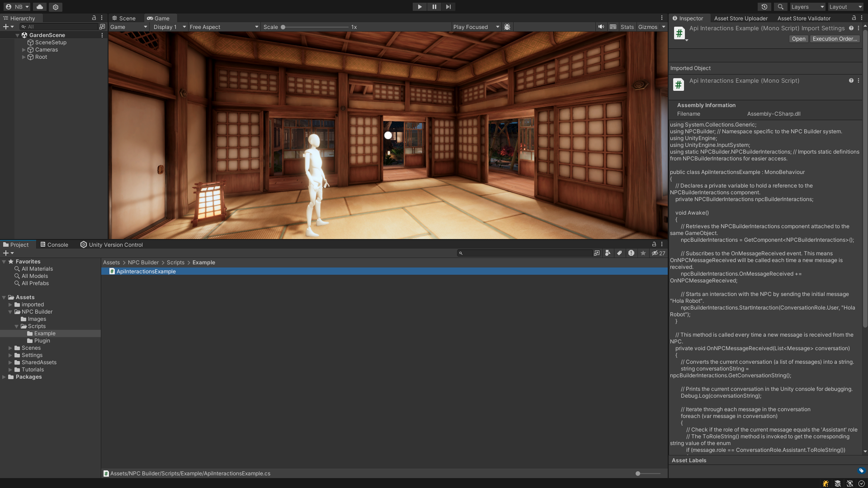Viewport: 868px width, 488px height.
Task: Switch to the Asset Store Uploader tab
Action: pos(741,18)
